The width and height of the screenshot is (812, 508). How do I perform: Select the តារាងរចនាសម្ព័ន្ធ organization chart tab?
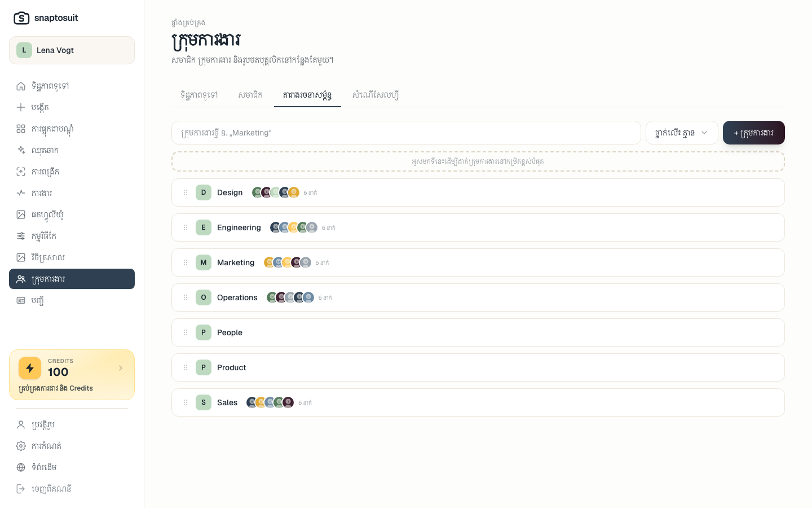tap(307, 95)
